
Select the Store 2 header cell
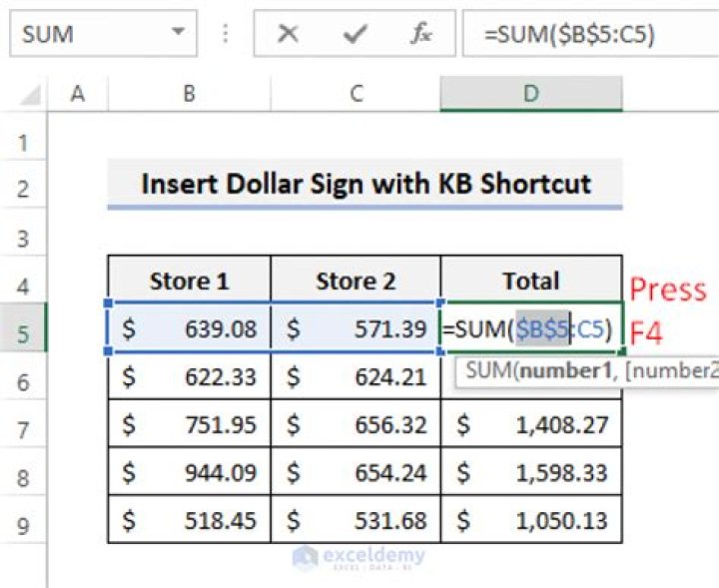pos(356,280)
